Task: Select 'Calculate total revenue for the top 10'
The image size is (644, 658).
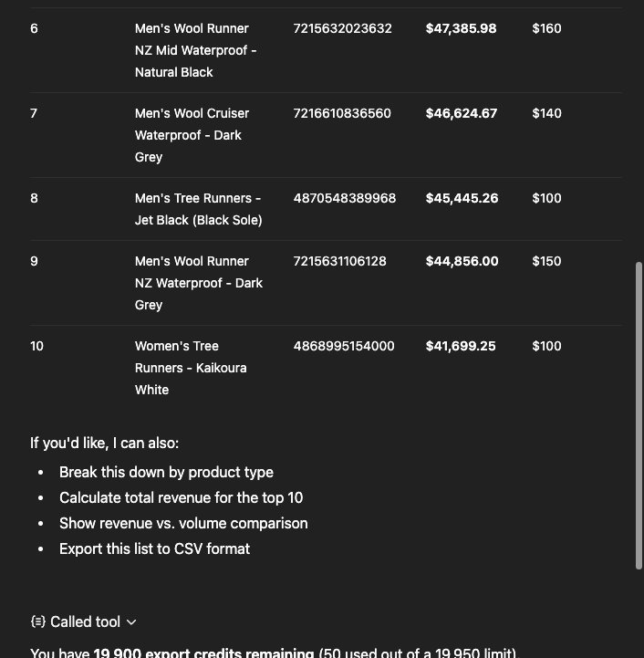Action: click(181, 497)
